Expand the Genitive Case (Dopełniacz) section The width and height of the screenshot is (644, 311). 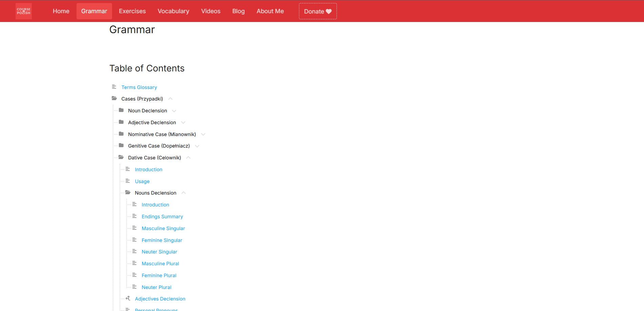coord(197,146)
